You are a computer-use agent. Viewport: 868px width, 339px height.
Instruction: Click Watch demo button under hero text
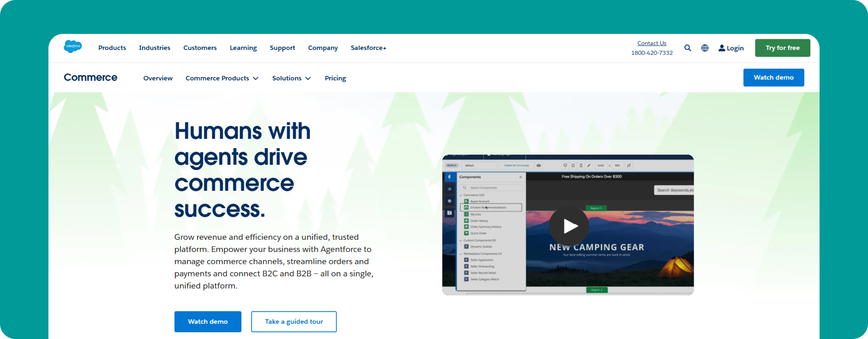pos(208,322)
